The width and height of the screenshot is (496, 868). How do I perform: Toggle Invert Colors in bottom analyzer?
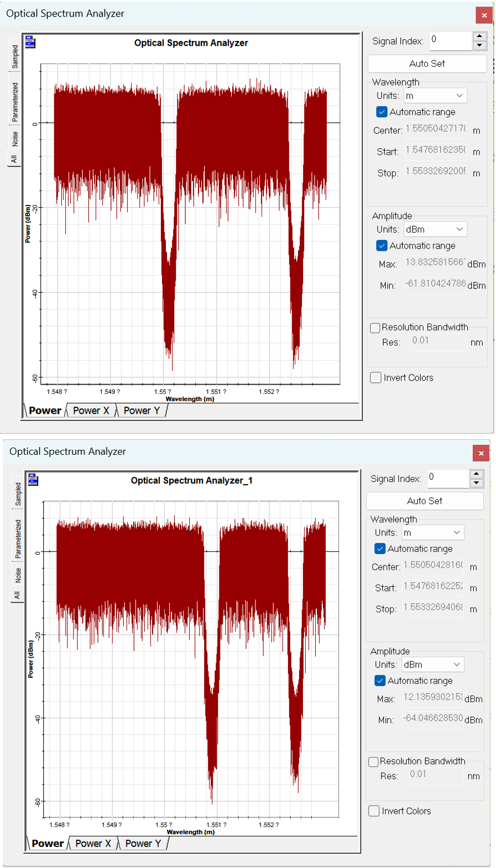click(x=374, y=811)
